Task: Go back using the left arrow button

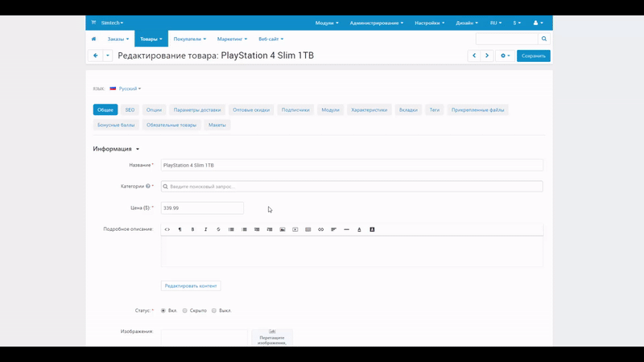Action: pyautogui.click(x=95, y=56)
